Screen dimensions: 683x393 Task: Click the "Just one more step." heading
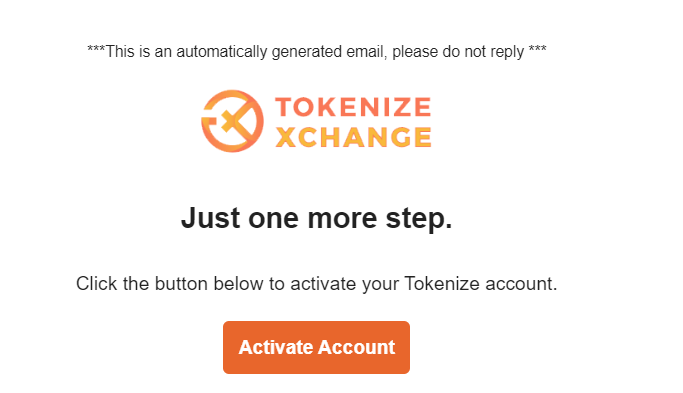pyautogui.click(x=317, y=218)
